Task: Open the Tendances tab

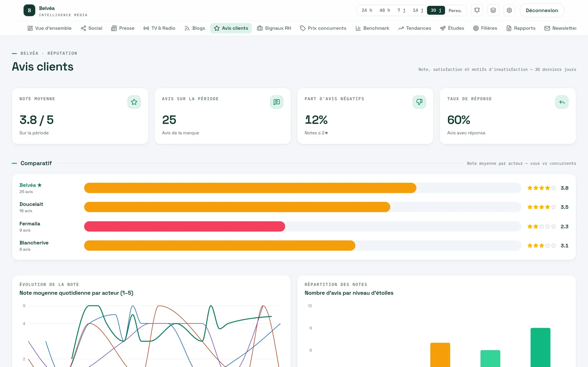Action: (415, 28)
